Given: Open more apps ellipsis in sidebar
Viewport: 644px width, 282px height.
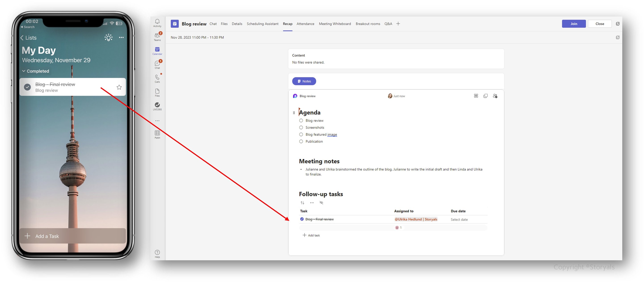Looking at the screenshot, I should coord(157,121).
